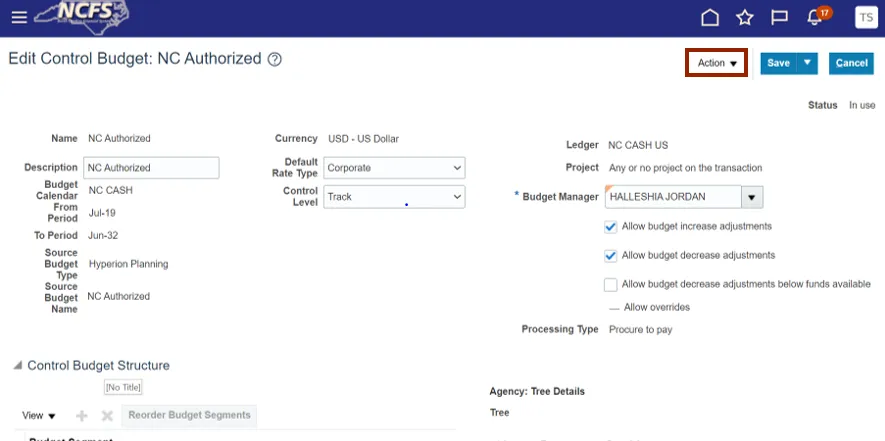Image resolution: width=885 pixels, height=441 pixels.
Task: Open the Favorites star icon
Action: pos(744,18)
